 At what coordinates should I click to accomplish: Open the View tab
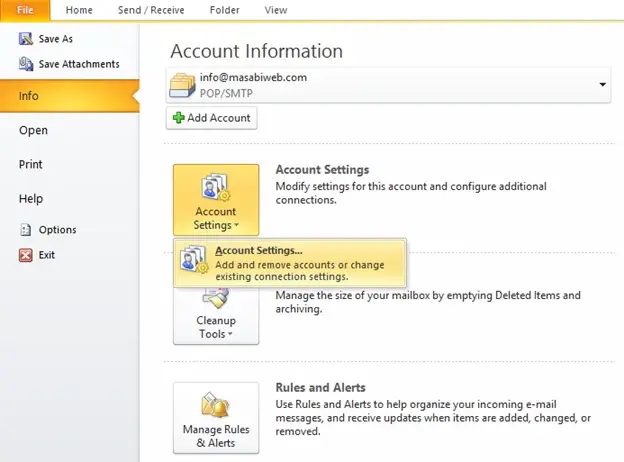pyautogui.click(x=276, y=10)
